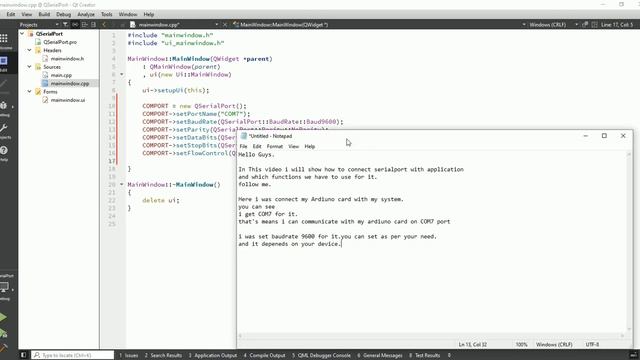The width and height of the screenshot is (640, 360).
Task: Open Qt Creator Tools menu
Action: pos(107,14)
